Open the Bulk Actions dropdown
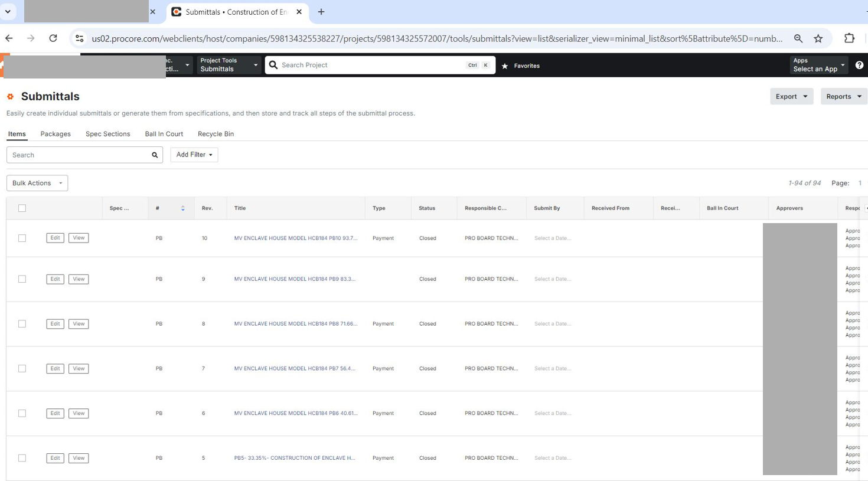 [37, 183]
